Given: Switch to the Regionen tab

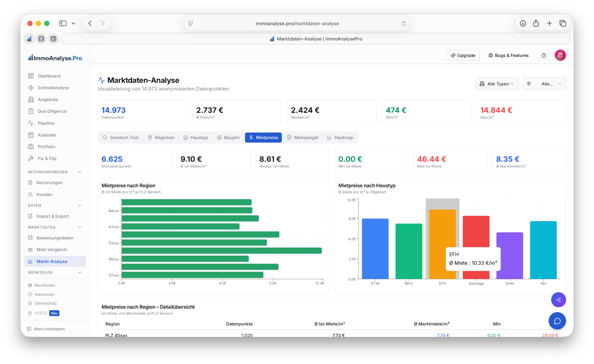Looking at the screenshot, I should pyautogui.click(x=161, y=138).
